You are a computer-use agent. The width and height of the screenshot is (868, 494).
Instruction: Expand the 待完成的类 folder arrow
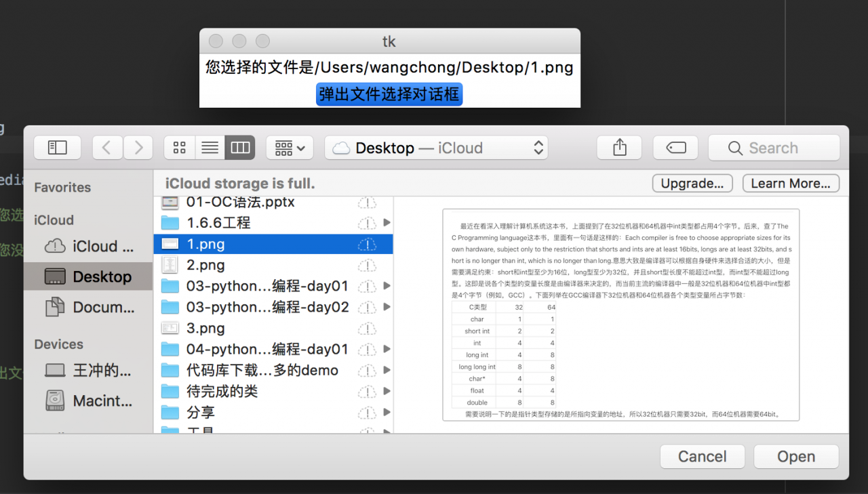(x=387, y=391)
